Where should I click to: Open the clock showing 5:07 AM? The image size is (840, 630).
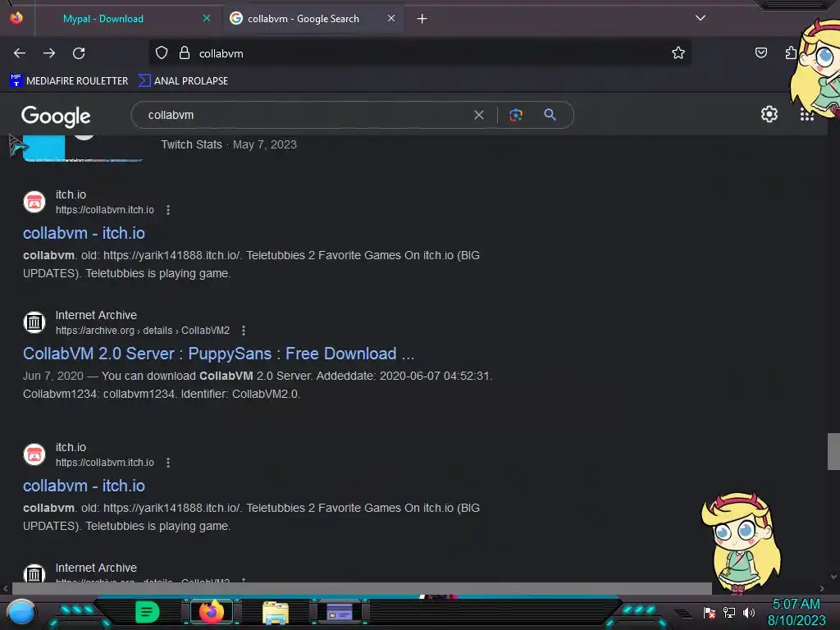(x=797, y=612)
